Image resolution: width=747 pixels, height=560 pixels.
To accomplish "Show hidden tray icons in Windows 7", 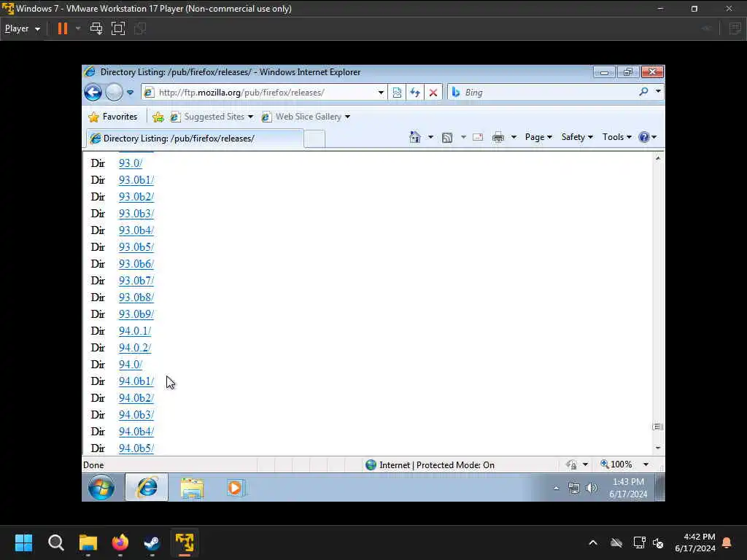I will click(556, 488).
